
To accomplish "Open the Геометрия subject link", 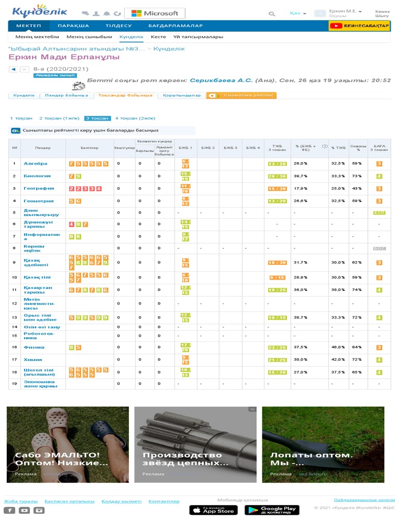I will point(38,201).
